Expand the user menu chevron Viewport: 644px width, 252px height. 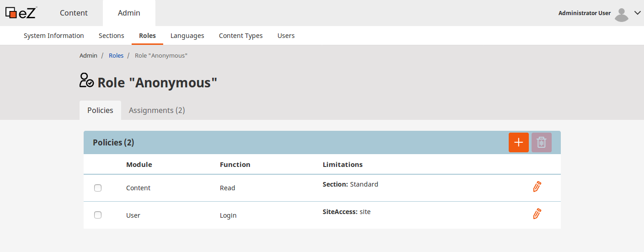click(x=638, y=13)
